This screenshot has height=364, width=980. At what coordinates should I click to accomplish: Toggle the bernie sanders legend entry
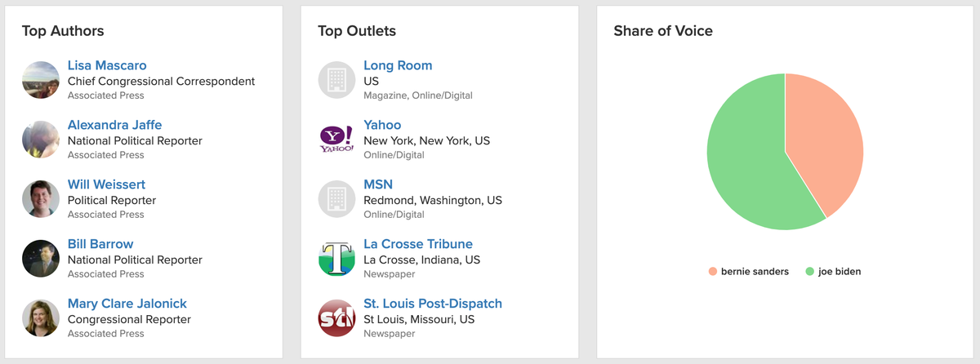click(x=749, y=272)
